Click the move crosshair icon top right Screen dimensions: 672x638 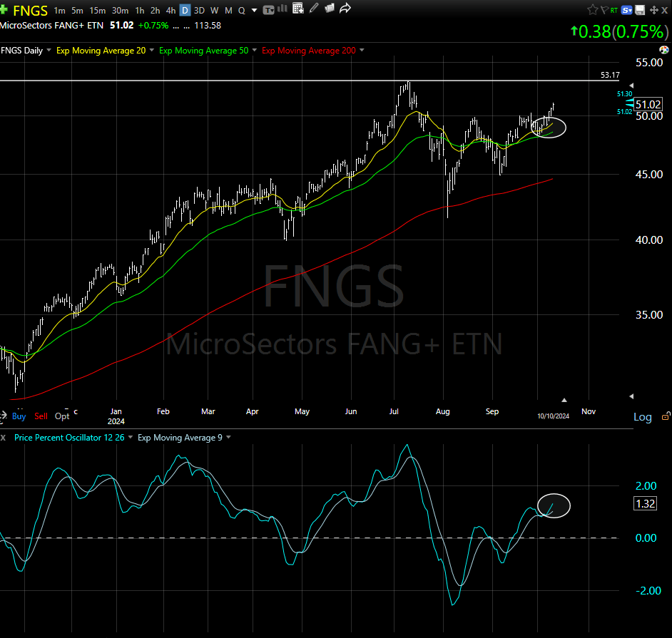pyautogui.click(x=655, y=9)
